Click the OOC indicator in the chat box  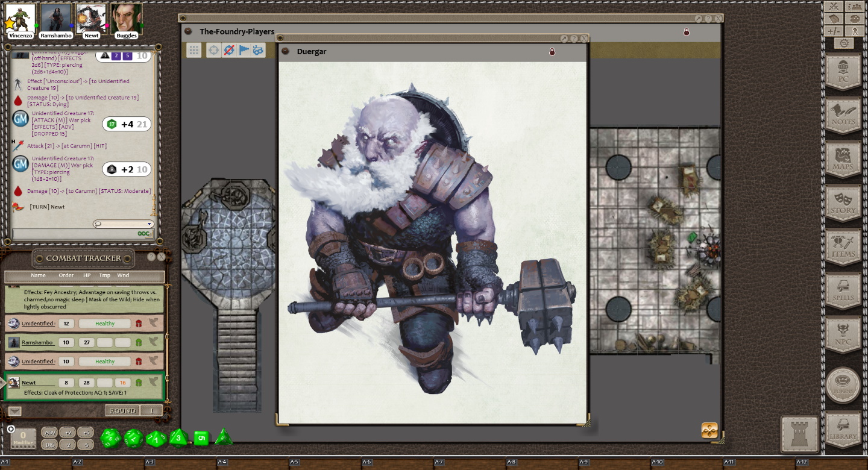click(x=143, y=234)
